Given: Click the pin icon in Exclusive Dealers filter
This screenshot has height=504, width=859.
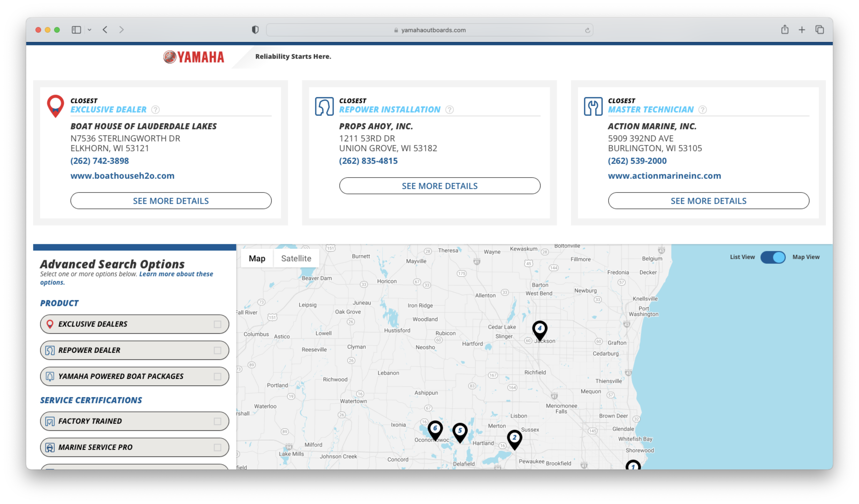Looking at the screenshot, I should click(x=50, y=324).
